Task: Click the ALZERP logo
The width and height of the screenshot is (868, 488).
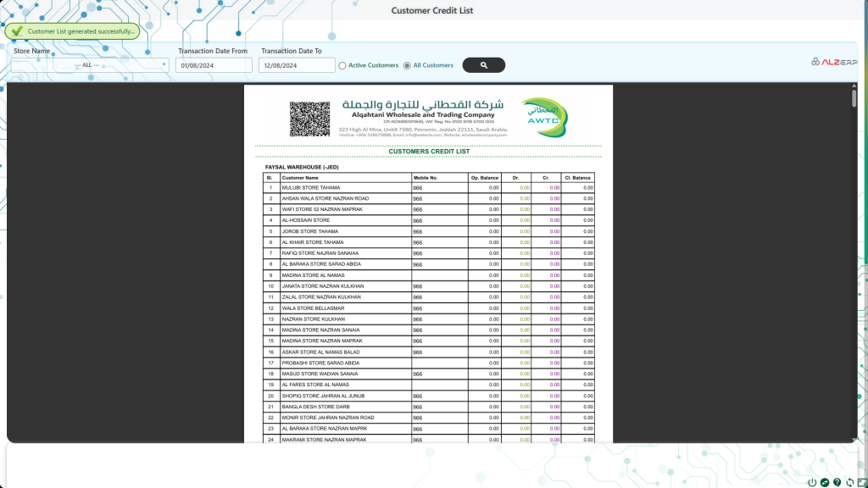Action: point(834,62)
